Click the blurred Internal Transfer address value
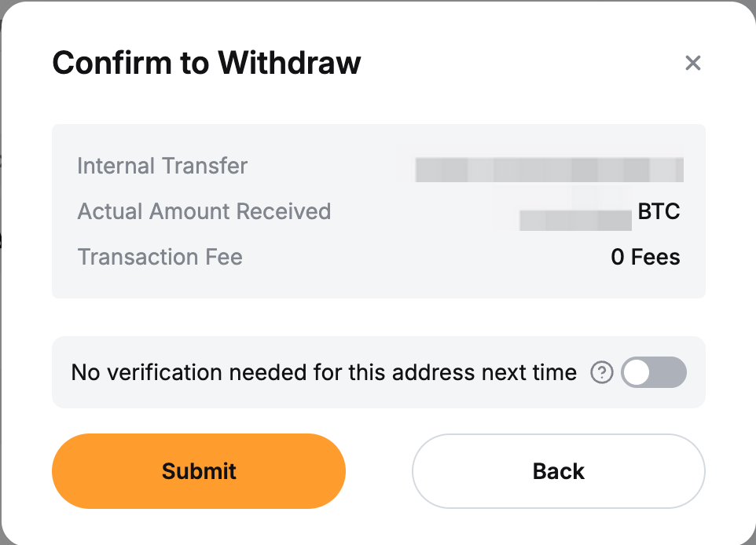This screenshot has height=545, width=756. 549,170
